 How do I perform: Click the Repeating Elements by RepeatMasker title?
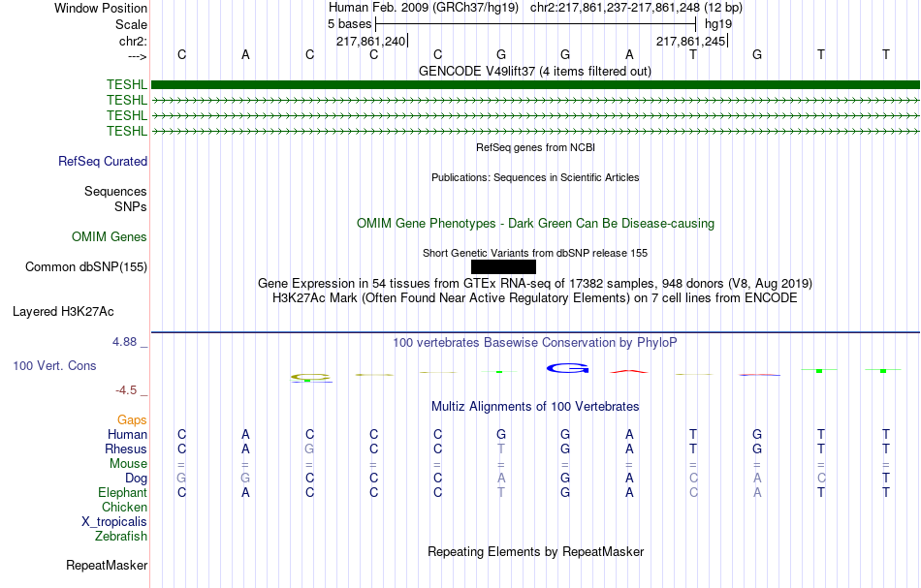(x=535, y=552)
